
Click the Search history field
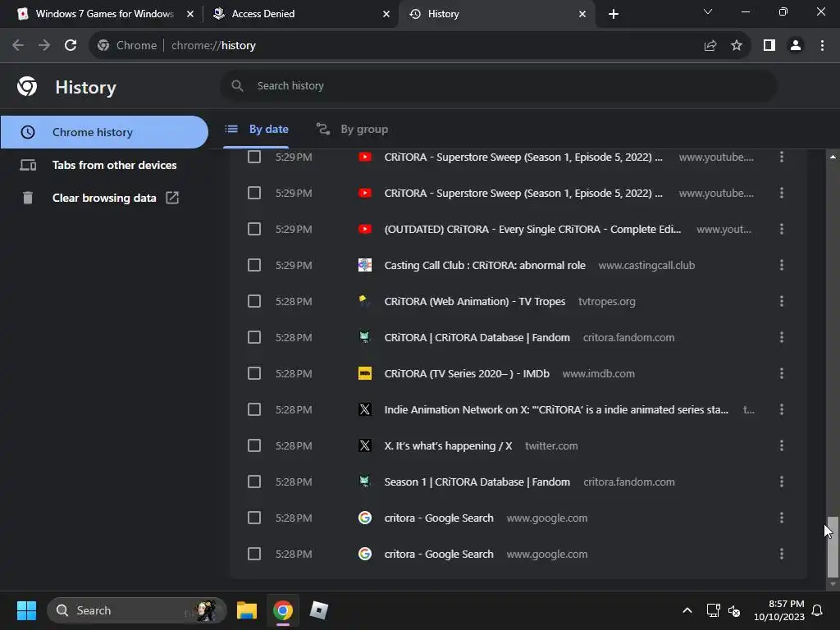click(x=498, y=85)
